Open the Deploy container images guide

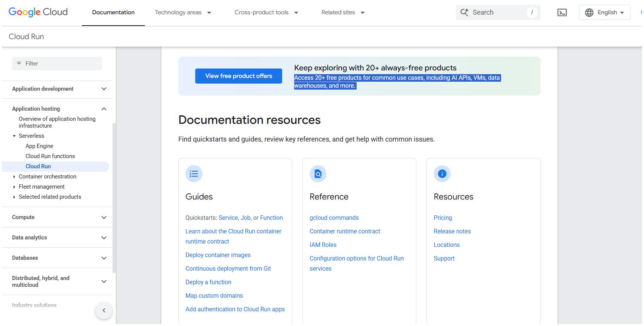[x=218, y=255]
